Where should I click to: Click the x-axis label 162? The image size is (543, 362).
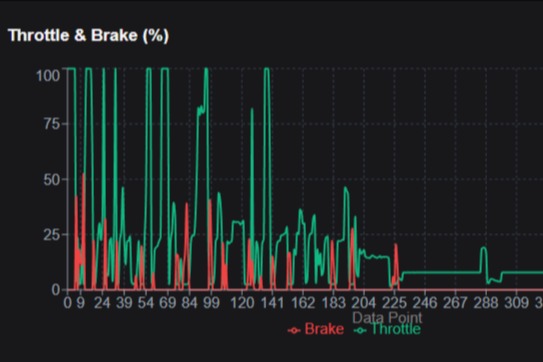coord(303,303)
